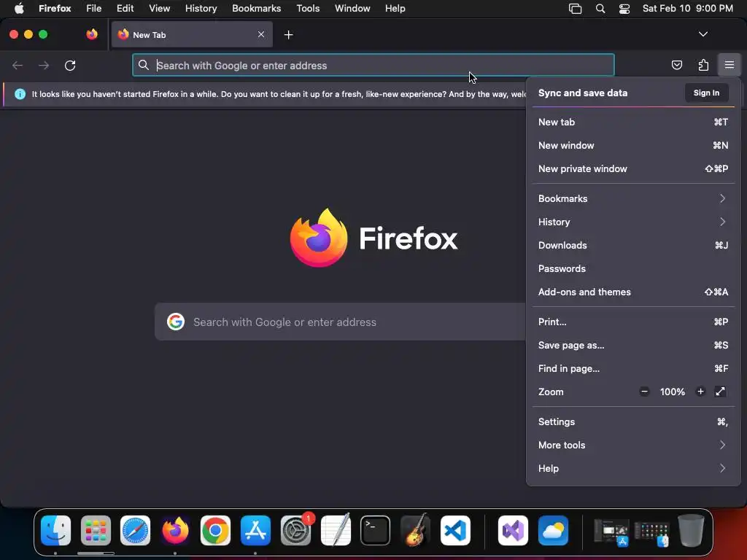Open System Settings from the dock

tap(295, 530)
